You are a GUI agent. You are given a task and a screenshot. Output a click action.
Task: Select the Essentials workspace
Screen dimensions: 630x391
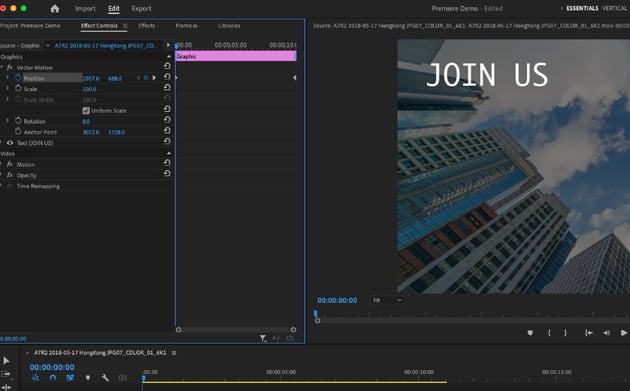[582, 8]
